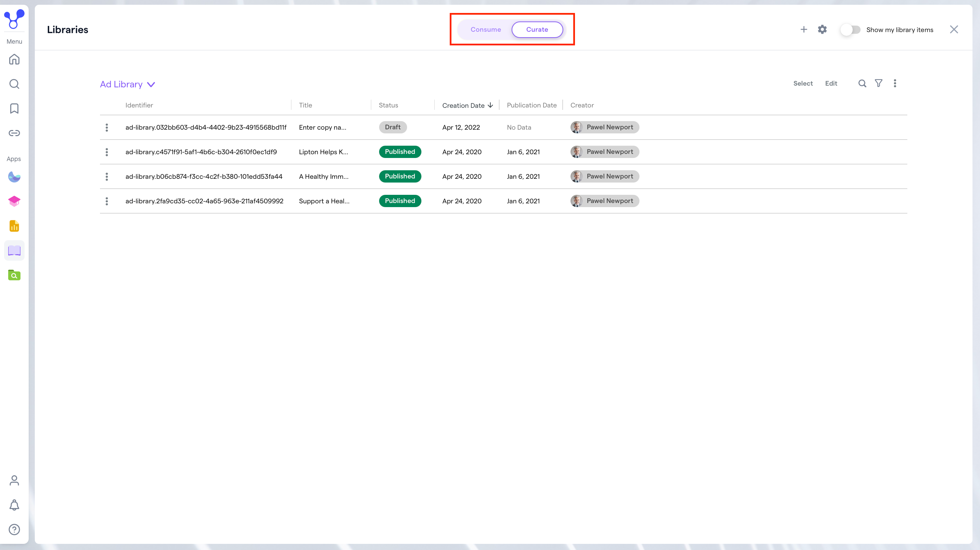Viewport: 980px width, 550px height.
Task: Search within Ad Library table
Action: pos(862,83)
